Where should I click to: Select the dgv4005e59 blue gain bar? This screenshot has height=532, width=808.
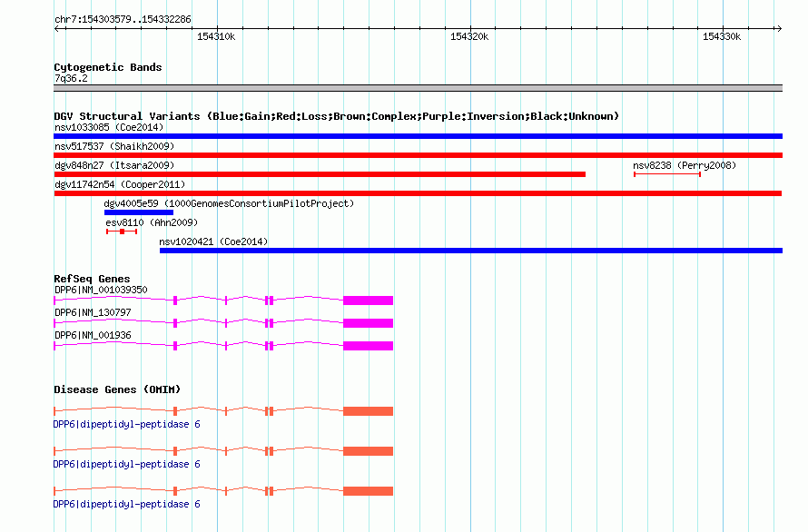tap(139, 212)
